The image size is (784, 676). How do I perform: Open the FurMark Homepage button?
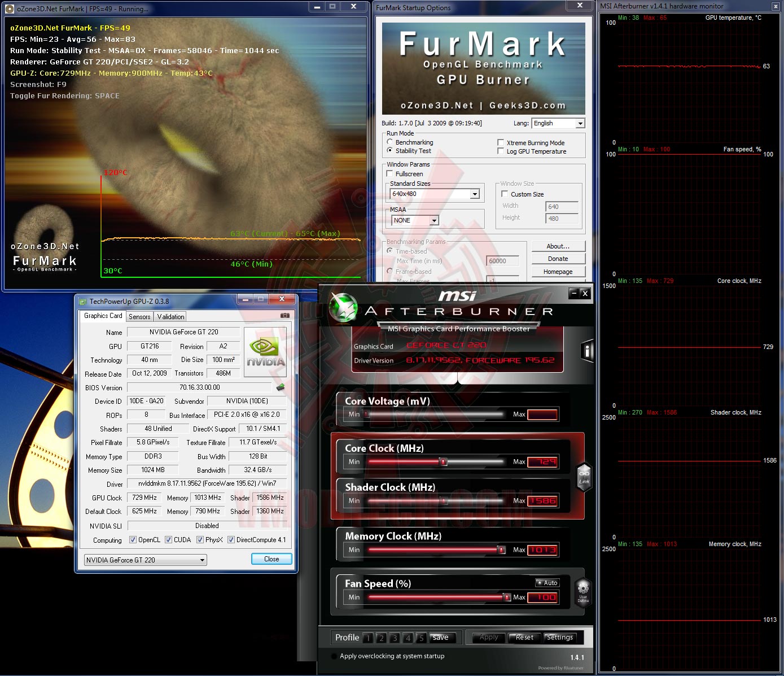tap(558, 272)
